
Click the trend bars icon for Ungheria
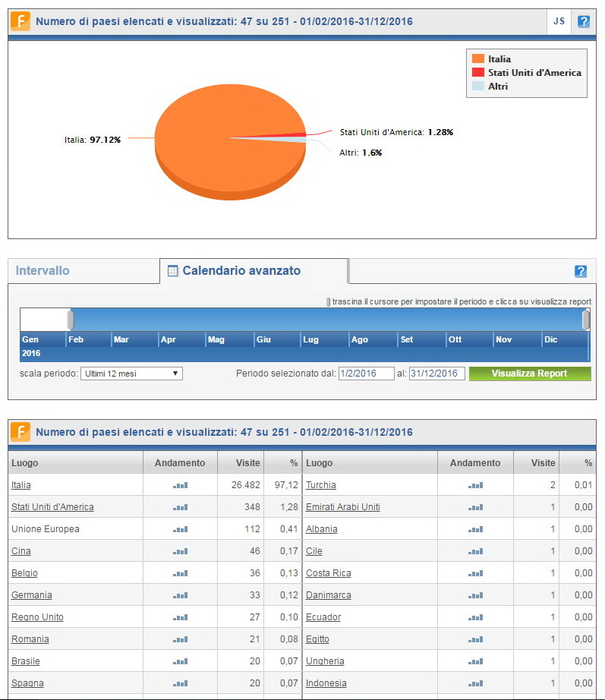pos(475,661)
